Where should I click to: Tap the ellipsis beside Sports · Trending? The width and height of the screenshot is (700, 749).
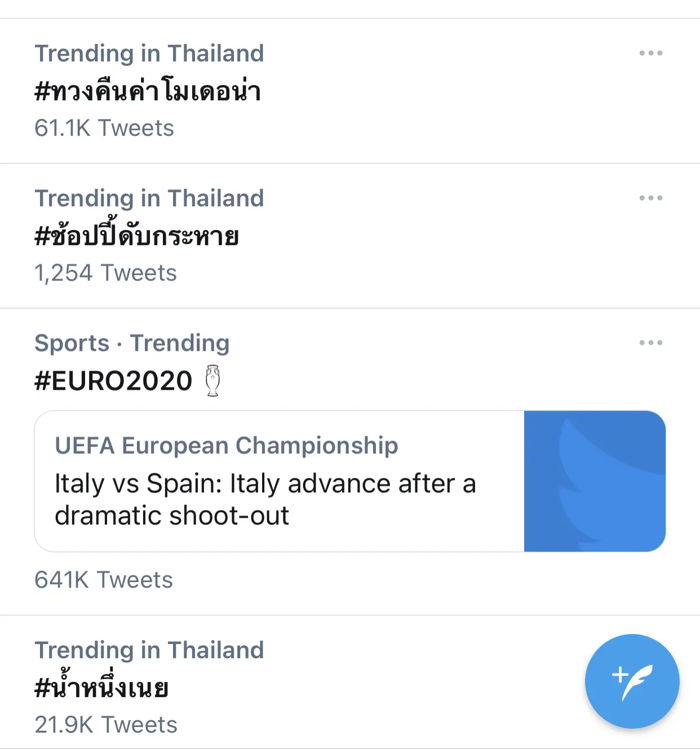[x=650, y=343]
